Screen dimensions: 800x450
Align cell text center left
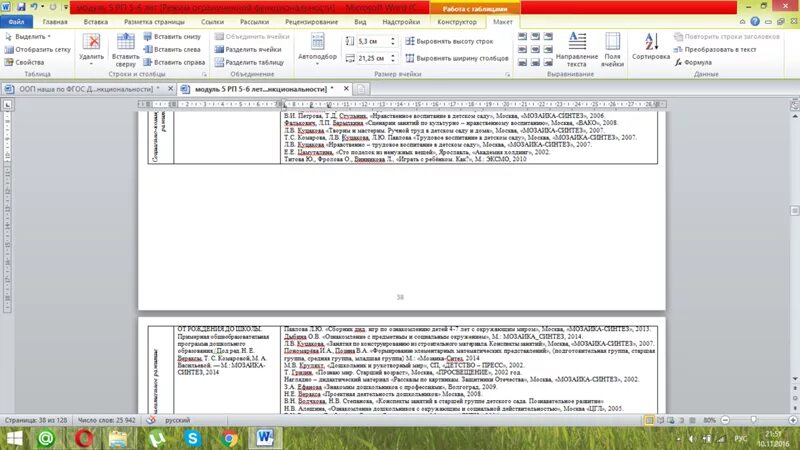tap(522, 49)
